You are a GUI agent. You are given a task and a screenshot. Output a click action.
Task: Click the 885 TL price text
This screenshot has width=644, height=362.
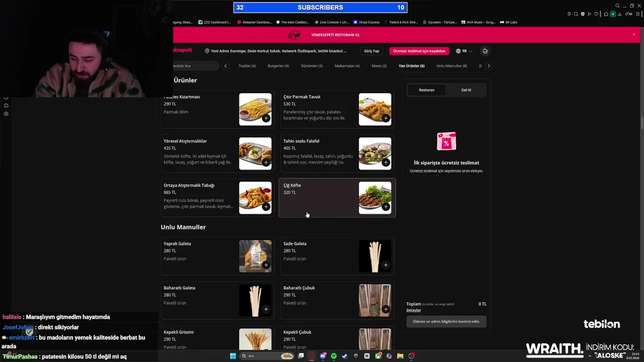click(x=170, y=193)
